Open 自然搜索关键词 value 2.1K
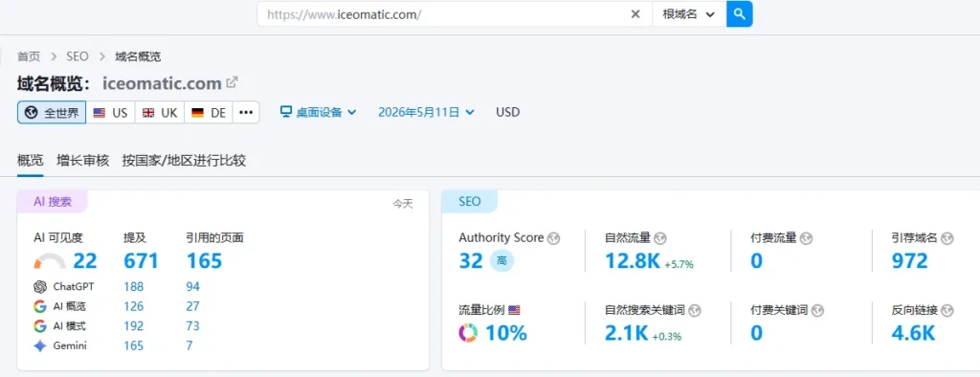Screen dimensions: 980x377 [626, 333]
